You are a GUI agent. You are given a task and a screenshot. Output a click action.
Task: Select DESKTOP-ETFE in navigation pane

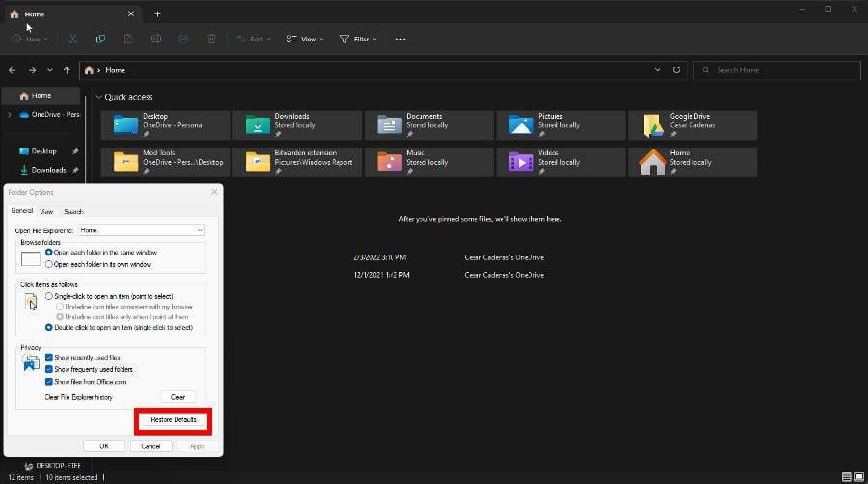pos(53,465)
